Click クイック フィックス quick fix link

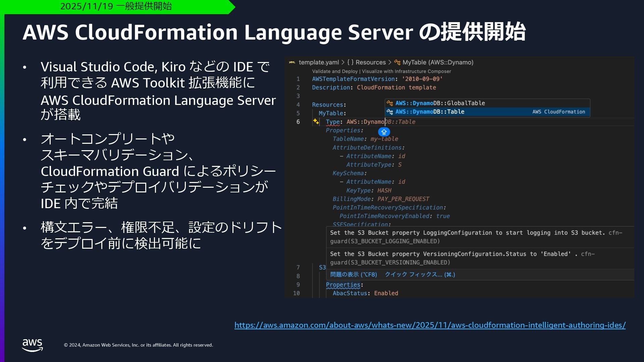(420, 275)
